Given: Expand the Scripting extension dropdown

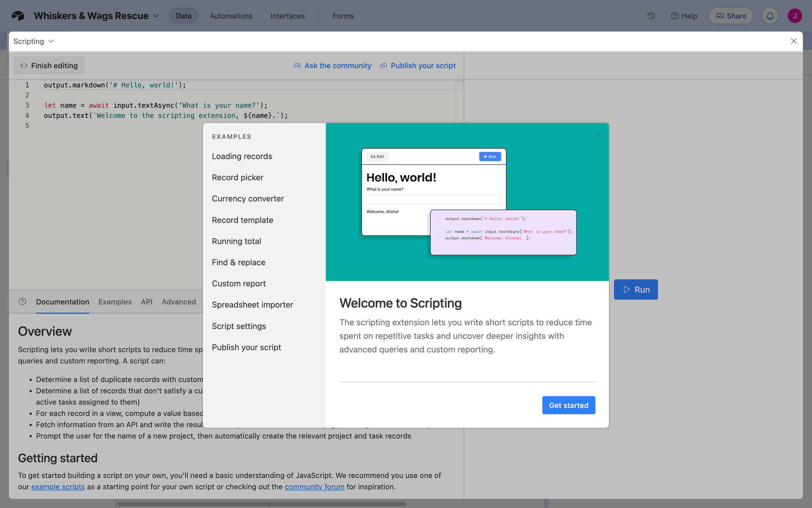Looking at the screenshot, I should [51, 41].
